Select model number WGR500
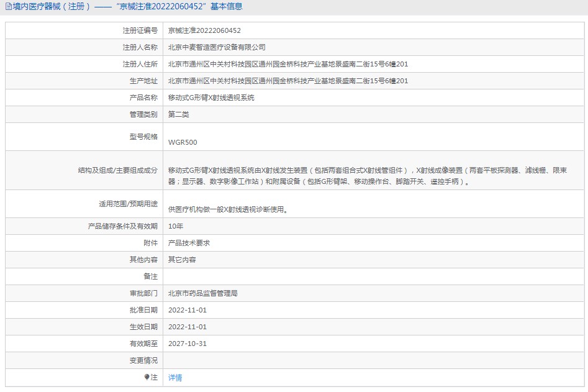The height and width of the screenshot is (392, 588). [x=183, y=142]
